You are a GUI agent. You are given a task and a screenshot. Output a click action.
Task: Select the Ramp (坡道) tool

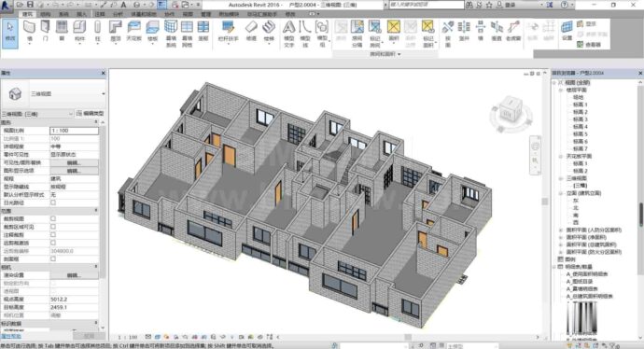tap(251, 32)
